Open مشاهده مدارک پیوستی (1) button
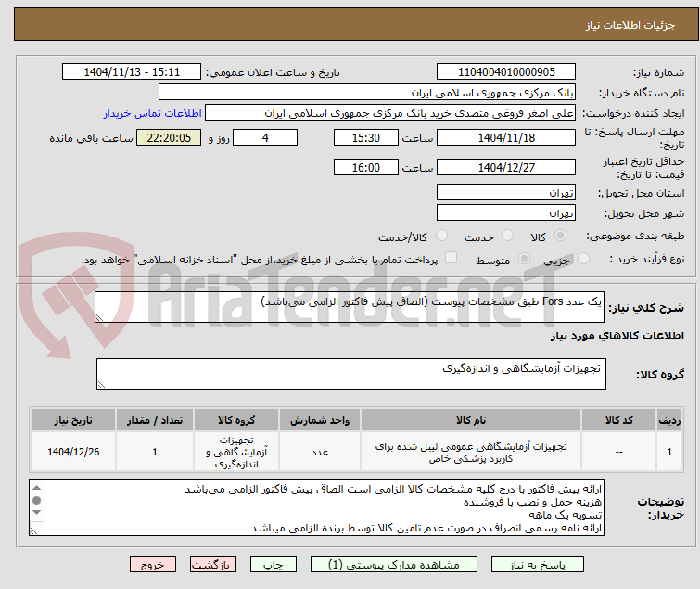The image size is (700, 589). [x=394, y=565]
